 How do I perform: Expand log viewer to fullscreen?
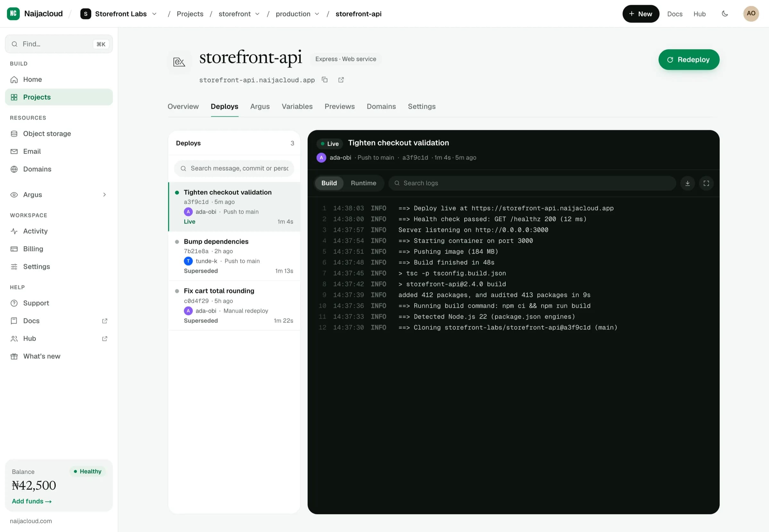tap(706, 183)
